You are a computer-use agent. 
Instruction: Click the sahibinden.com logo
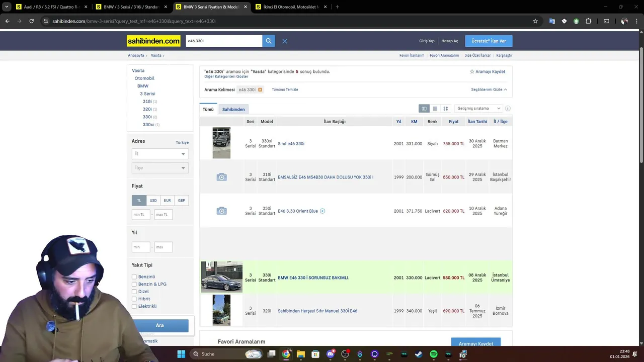coord(154,41)
